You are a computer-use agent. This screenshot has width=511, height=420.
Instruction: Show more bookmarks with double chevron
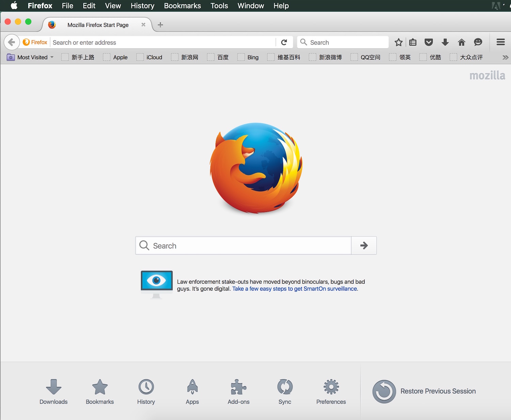pyautogui.click(x=505, y=57)
